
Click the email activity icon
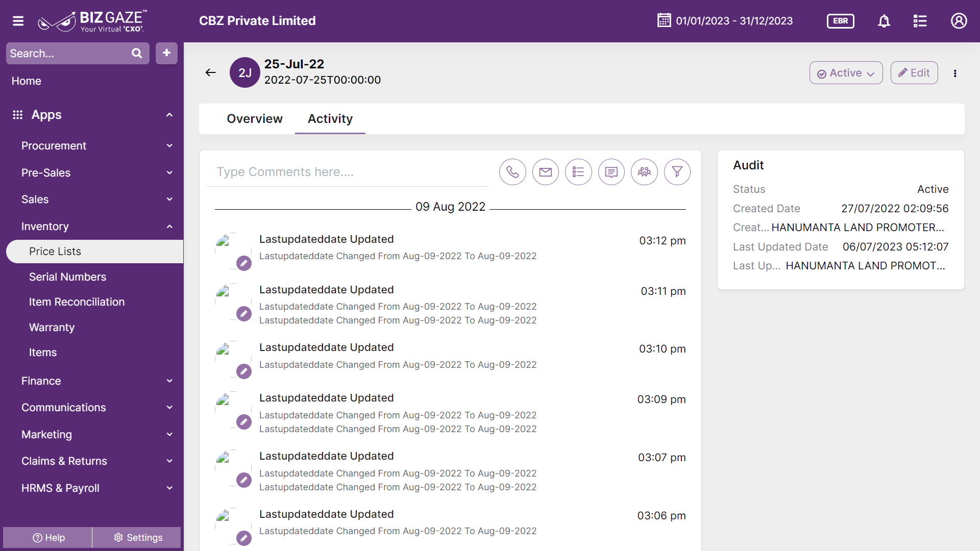(x=546, y=172)
